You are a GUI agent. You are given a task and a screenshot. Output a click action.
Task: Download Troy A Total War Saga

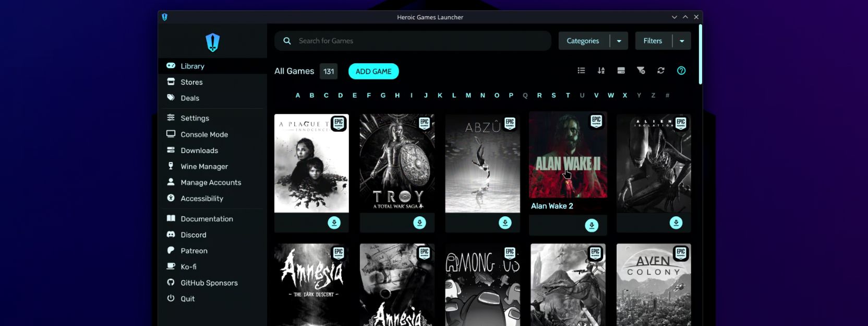[420, 223]
